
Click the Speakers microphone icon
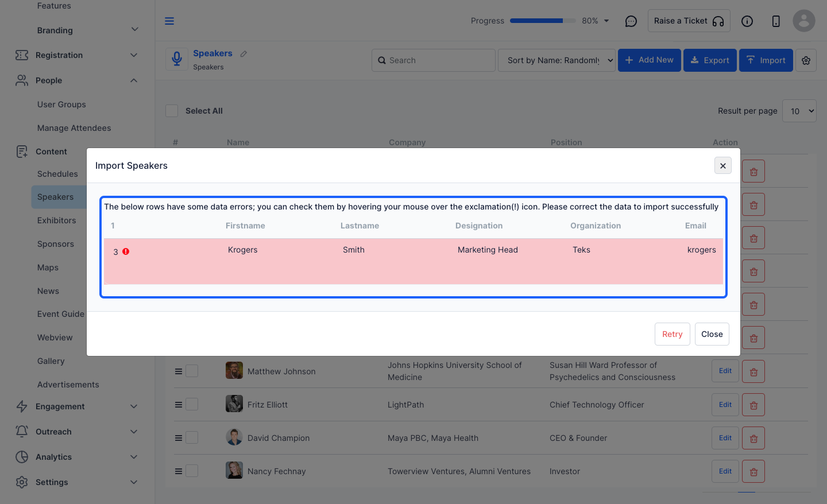[x=177, y=59]
